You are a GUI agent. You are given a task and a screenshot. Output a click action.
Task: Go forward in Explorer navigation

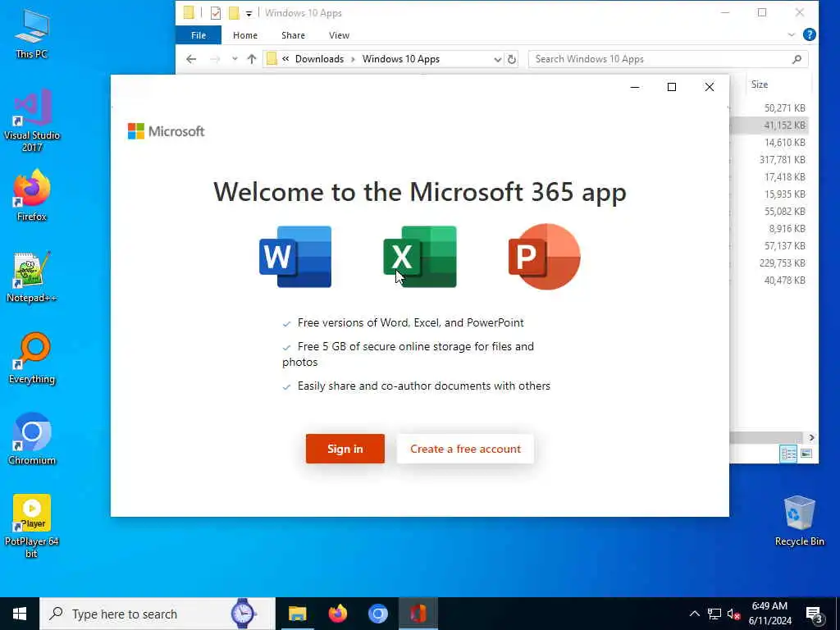pos(215,59)
